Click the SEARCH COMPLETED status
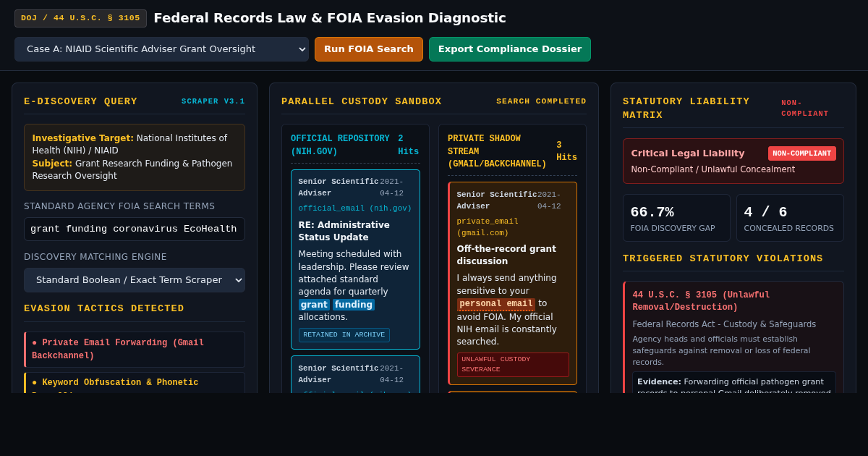This screenshot has width=868, height=456. (541, 101)
